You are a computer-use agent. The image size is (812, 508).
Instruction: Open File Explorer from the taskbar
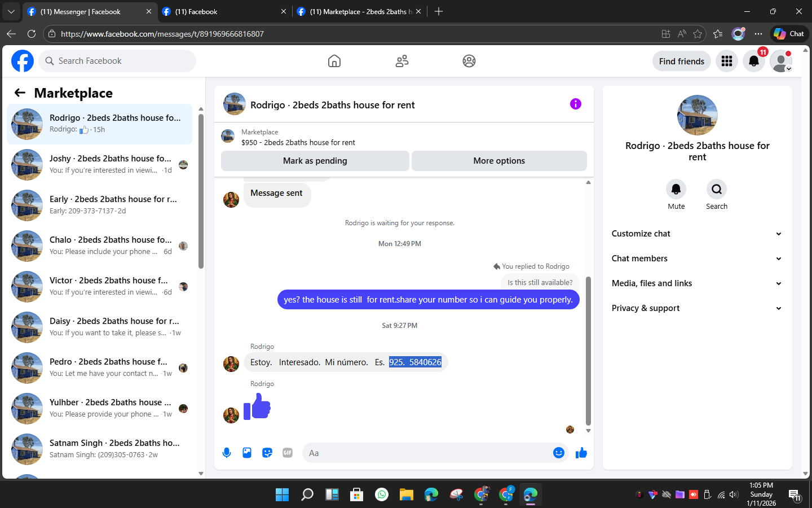407,494
